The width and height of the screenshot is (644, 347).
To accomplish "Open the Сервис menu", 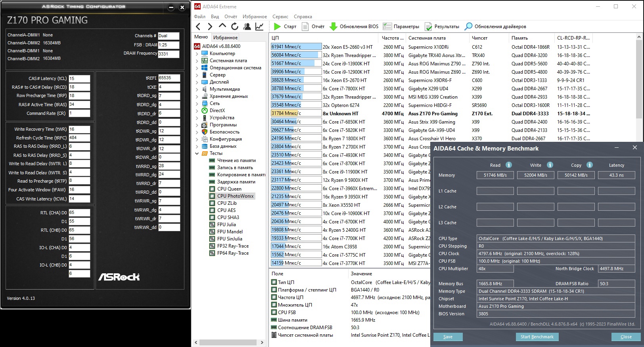I will [280, 17].
